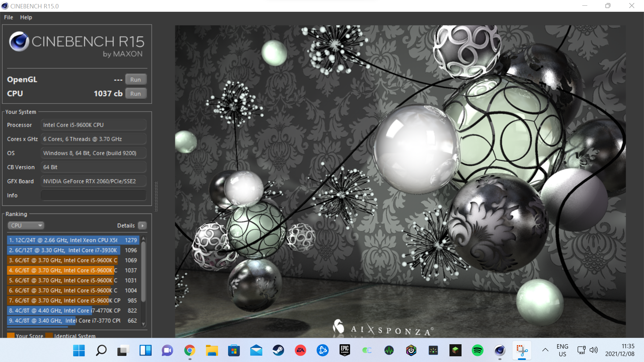Click the ranking list scrollbar thumb
The height and width of the screenshot is (362, 644).
144,271
